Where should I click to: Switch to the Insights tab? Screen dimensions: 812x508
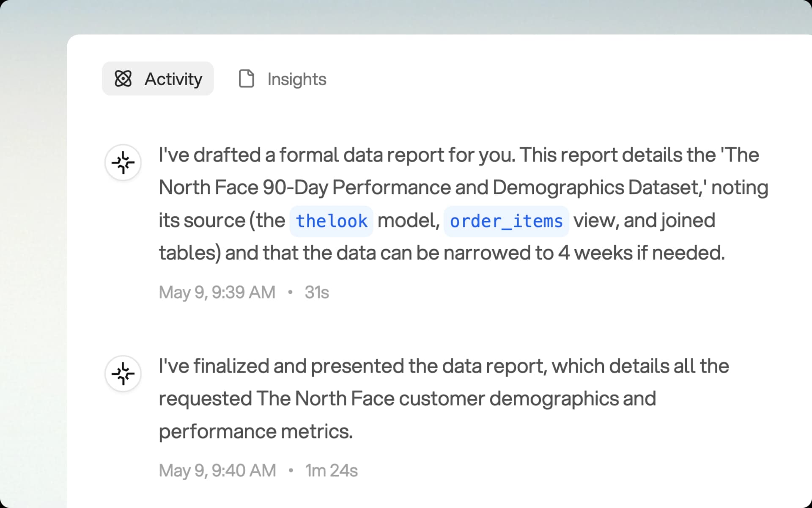(282, 79)
